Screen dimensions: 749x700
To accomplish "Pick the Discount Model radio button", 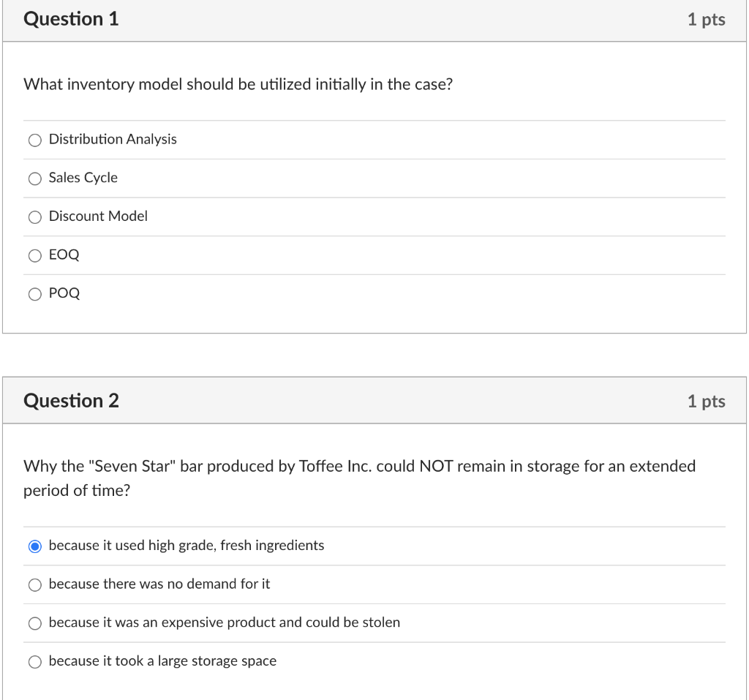I will point(34,217).
